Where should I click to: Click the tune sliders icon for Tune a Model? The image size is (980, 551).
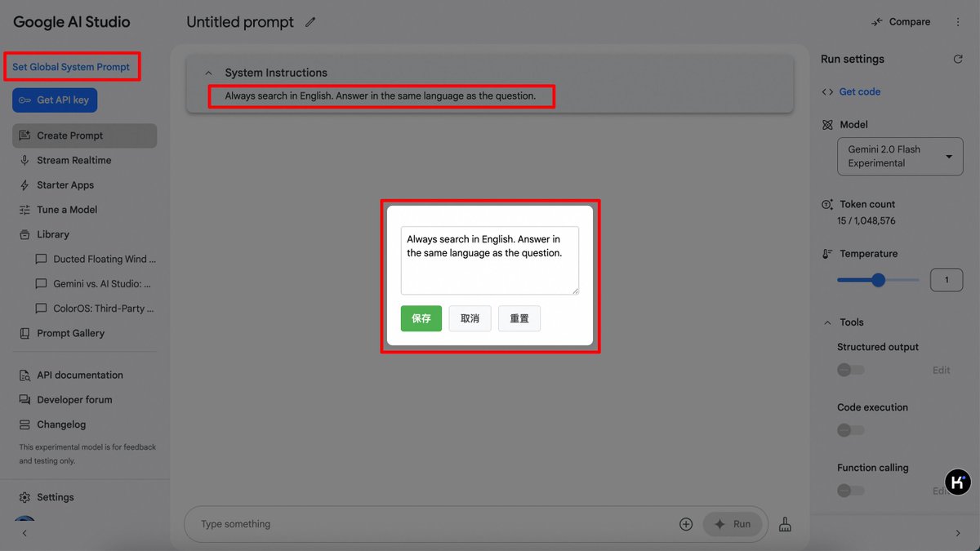coord(24,210)
